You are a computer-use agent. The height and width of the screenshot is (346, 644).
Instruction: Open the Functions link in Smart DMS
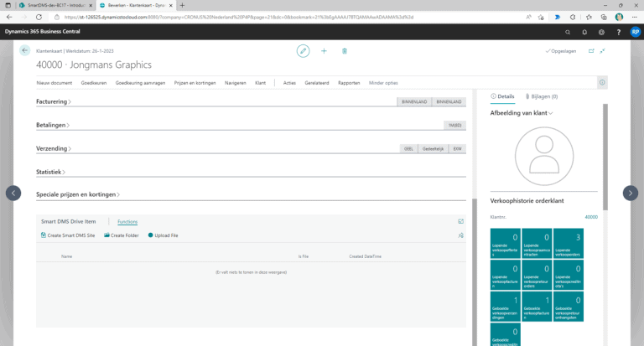click(127, 221)
